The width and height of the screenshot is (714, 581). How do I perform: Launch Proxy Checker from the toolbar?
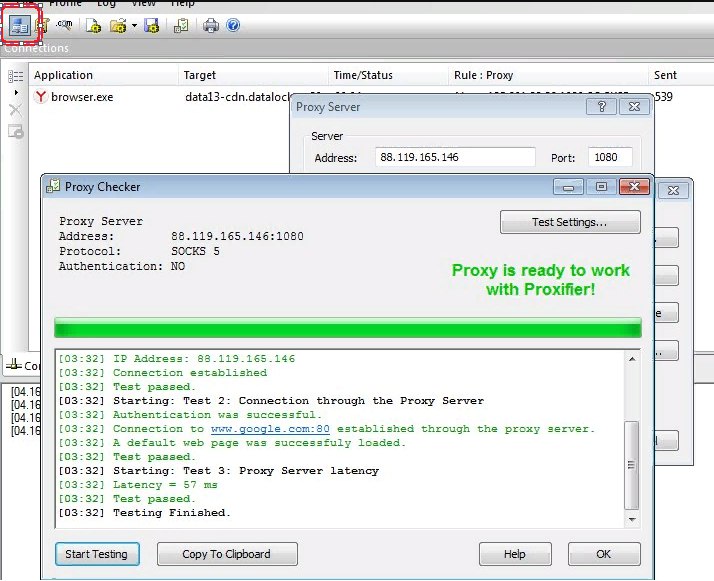click(181, 25)
